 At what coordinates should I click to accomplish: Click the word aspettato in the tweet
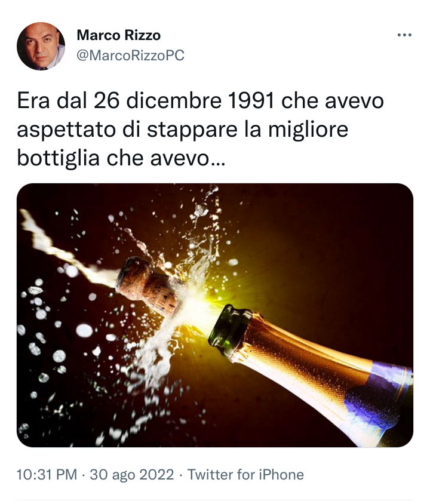(66, 131)
